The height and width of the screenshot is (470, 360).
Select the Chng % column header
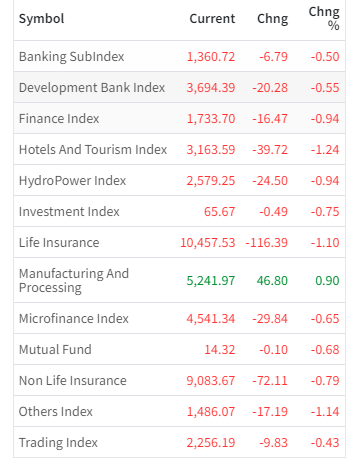(x=324, y=19)
